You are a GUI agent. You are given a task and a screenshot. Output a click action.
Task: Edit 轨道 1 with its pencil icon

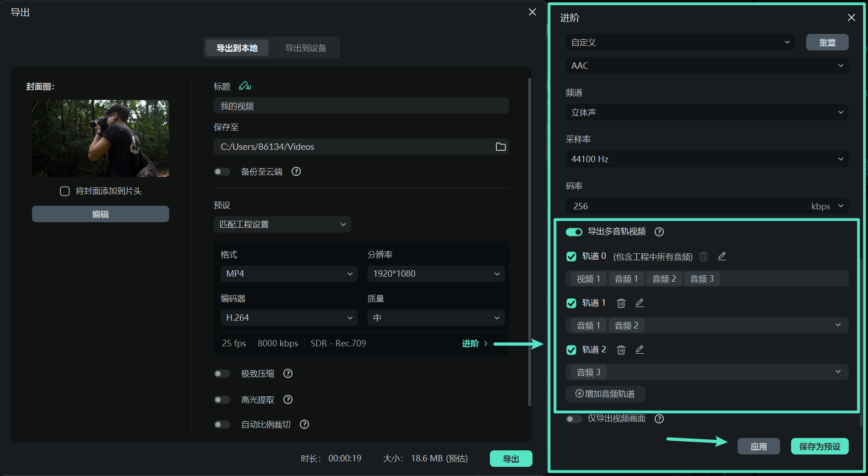[x=640, y=303]
